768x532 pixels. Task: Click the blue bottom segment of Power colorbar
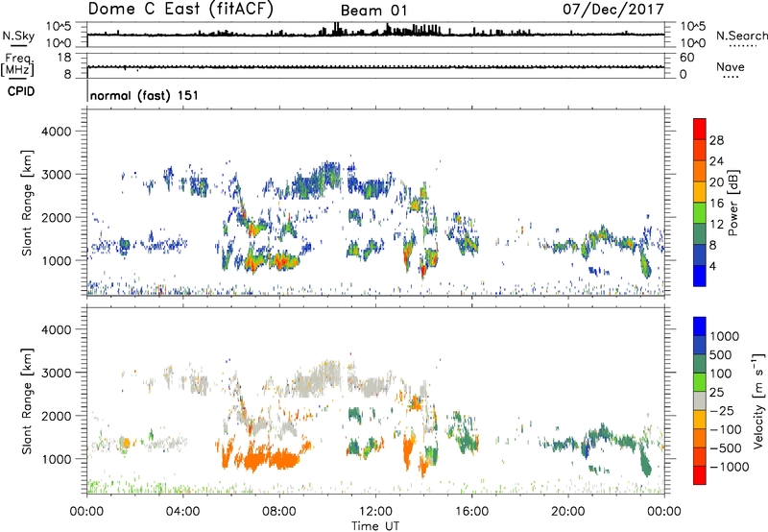click(700, 276)
